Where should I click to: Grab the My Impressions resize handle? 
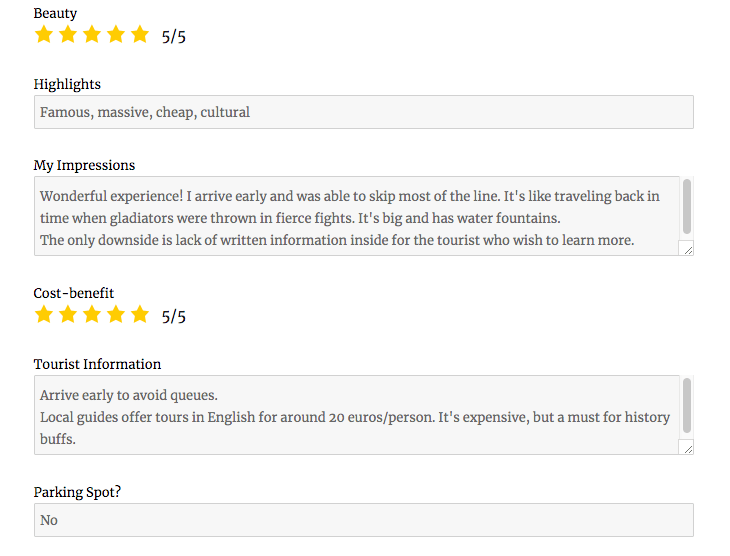click(x=687, y=249)
